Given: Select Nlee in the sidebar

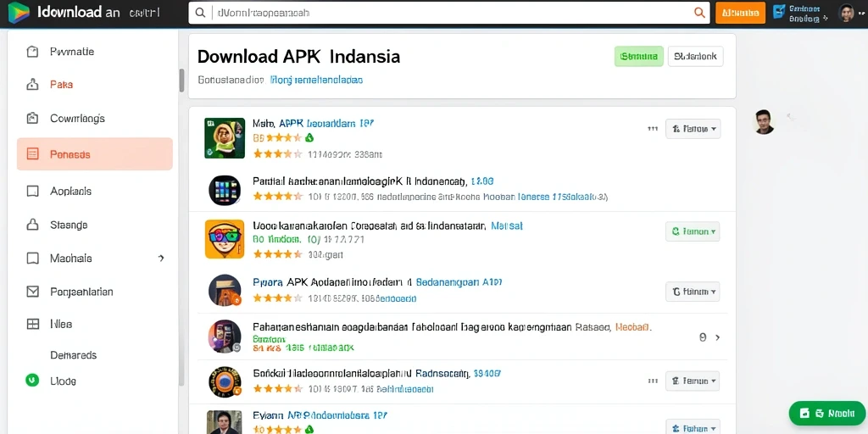Looking at the screenshot, I should 61,324.
